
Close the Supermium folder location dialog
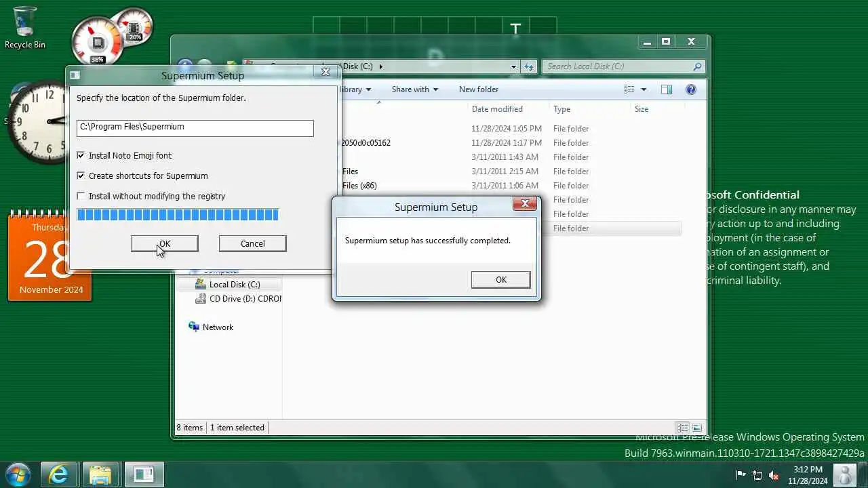(x=325, y=72)
